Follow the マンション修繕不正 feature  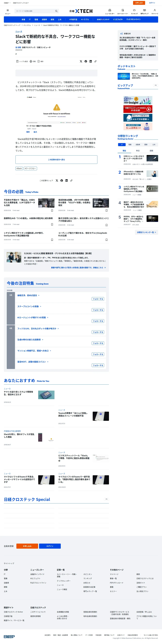coord(98,354)
